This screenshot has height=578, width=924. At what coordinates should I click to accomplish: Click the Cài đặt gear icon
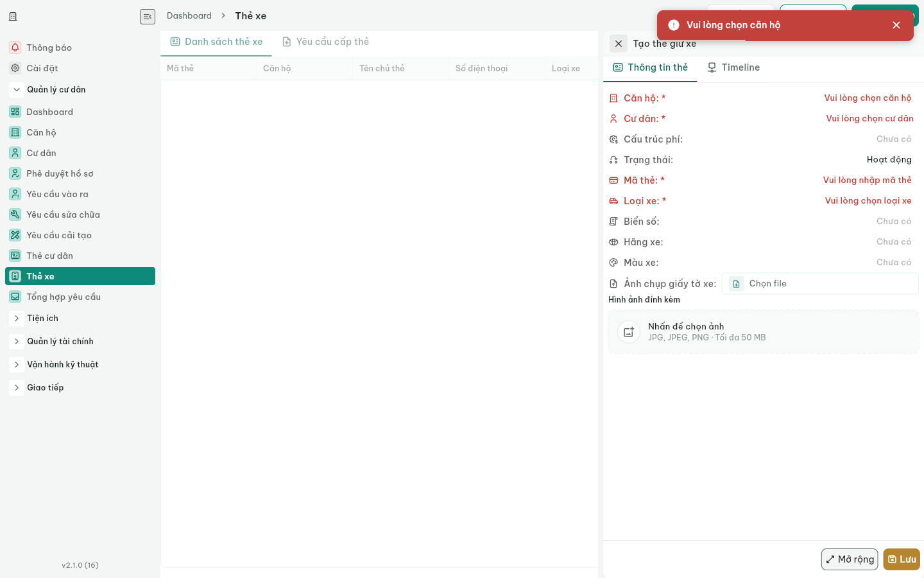click(15, 68)
